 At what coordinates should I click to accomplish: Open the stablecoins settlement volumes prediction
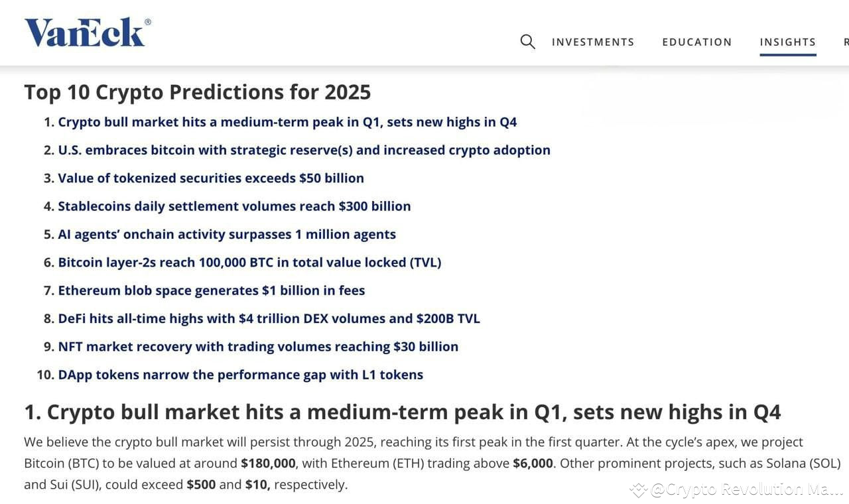click(x=234, y=206)
